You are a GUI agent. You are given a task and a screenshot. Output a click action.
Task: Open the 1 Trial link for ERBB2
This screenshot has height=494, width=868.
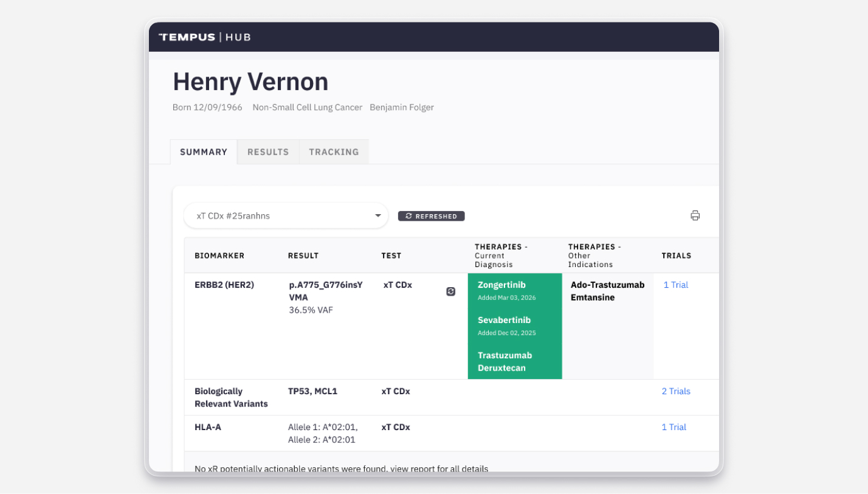[675, 285]
